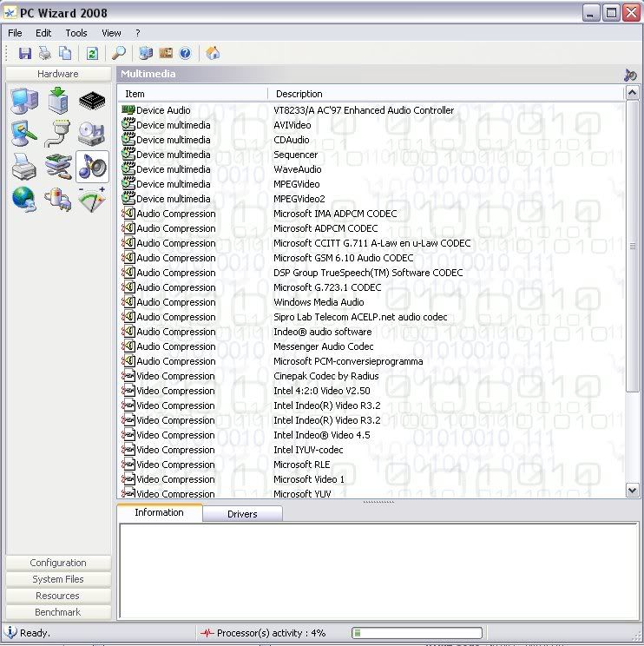Open System Summary computer monitor icon
This screenshot has width=644, height=646.
24,101
